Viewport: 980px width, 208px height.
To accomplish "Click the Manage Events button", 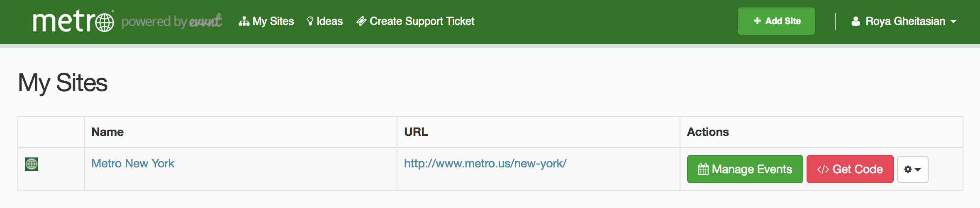I will [x=745, y=169].
